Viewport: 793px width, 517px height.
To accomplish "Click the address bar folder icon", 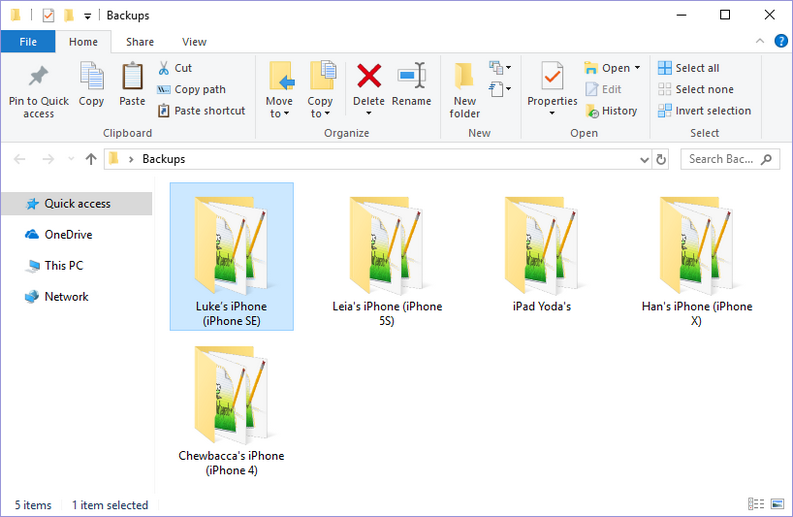I will [x=114, y=159].
